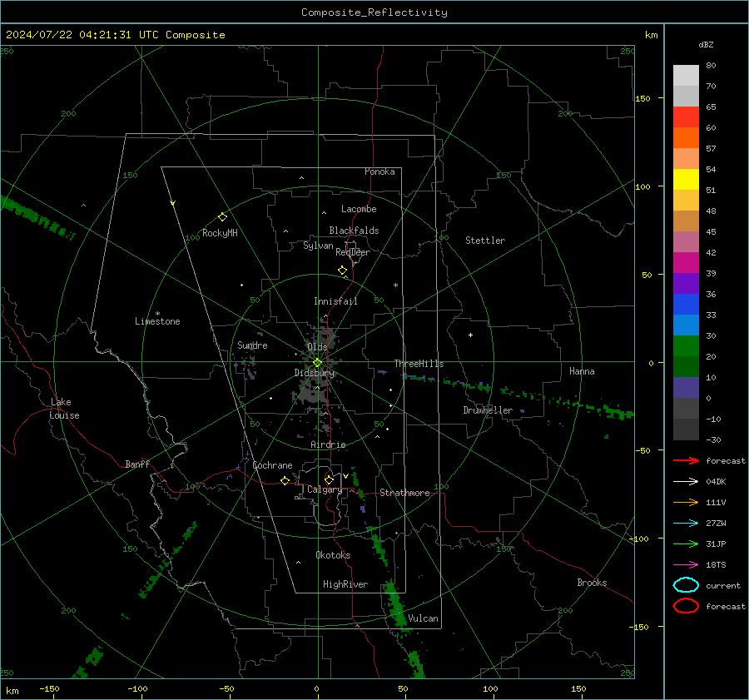Click the Innisfail label
Screen dimensions: 749x700
click(335, 301)
